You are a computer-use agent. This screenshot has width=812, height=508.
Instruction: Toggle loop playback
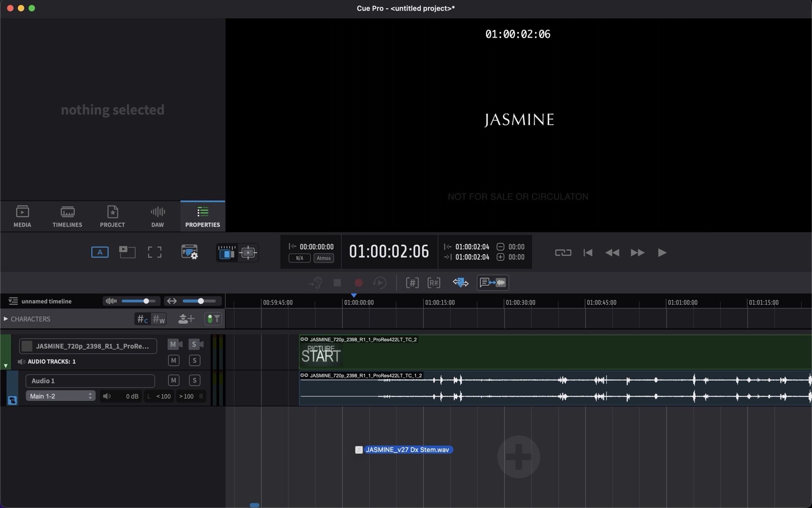pos(563,252)
